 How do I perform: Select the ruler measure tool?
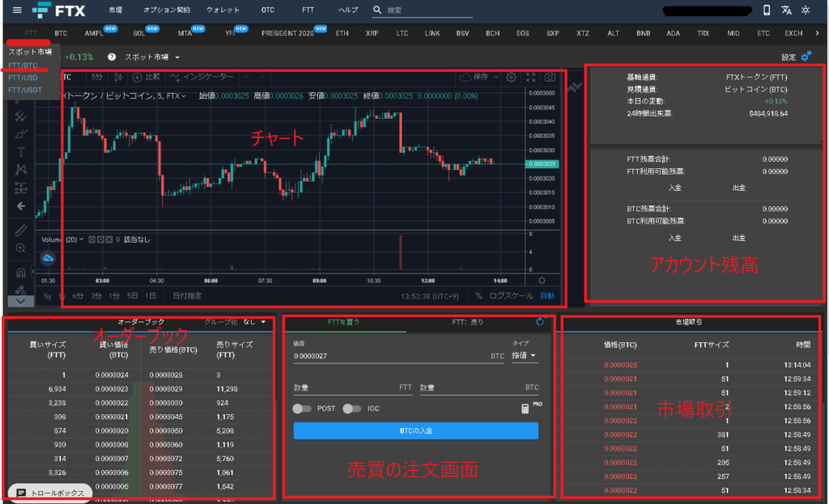pyautogui.click(x=20, y=231)
